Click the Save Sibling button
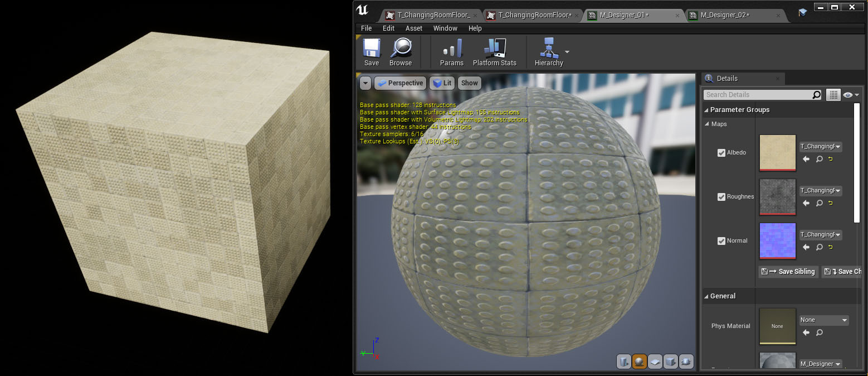 coord(789,272)
